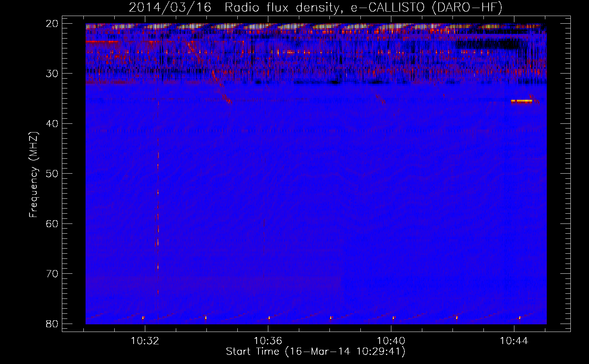Click the bright yellow emission bar near 35 MHz

[522, 101]
